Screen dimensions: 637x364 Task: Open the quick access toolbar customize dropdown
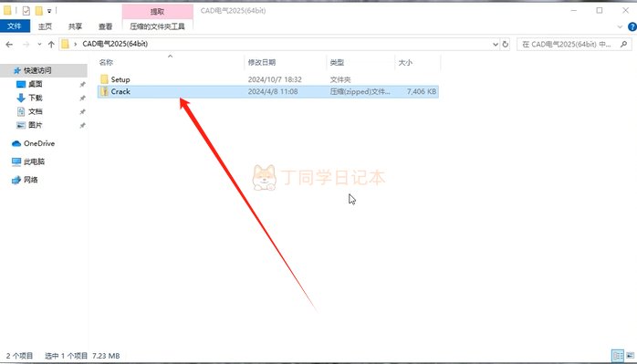click(49, 11)
